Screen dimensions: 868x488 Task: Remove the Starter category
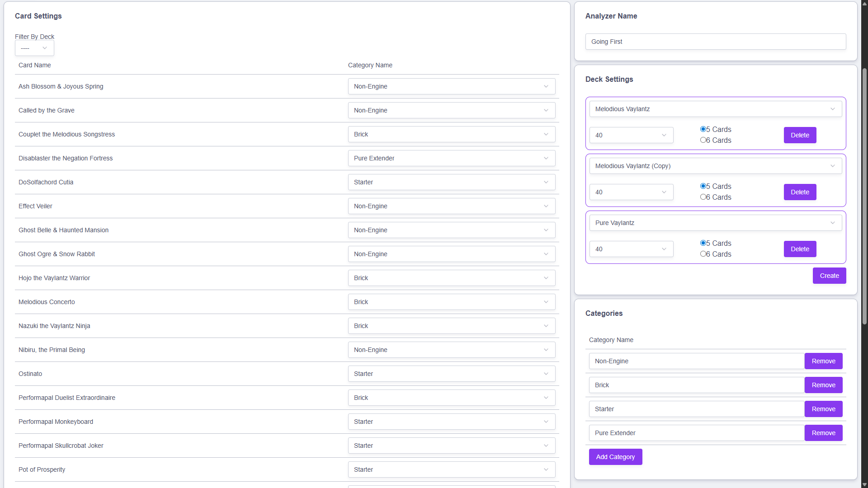[x=823, y=409]
